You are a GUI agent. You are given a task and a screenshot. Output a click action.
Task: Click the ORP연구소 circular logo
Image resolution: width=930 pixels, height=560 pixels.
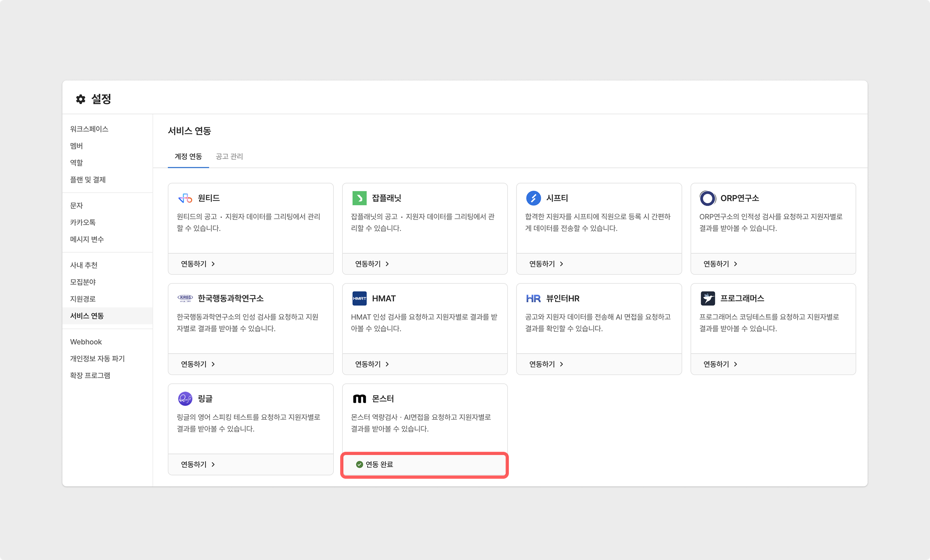click(707, 198)
